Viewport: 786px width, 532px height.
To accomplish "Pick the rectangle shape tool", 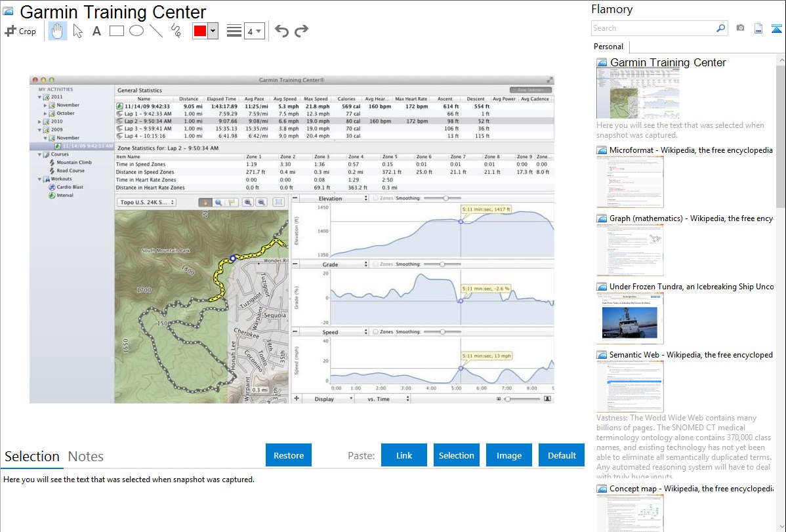I will point(116,31).
